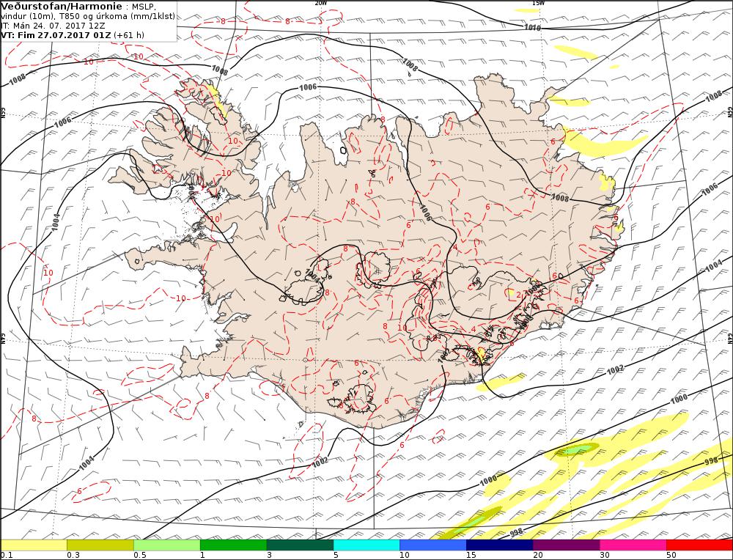Select the '15' value under the legend bar

point(471,556)
